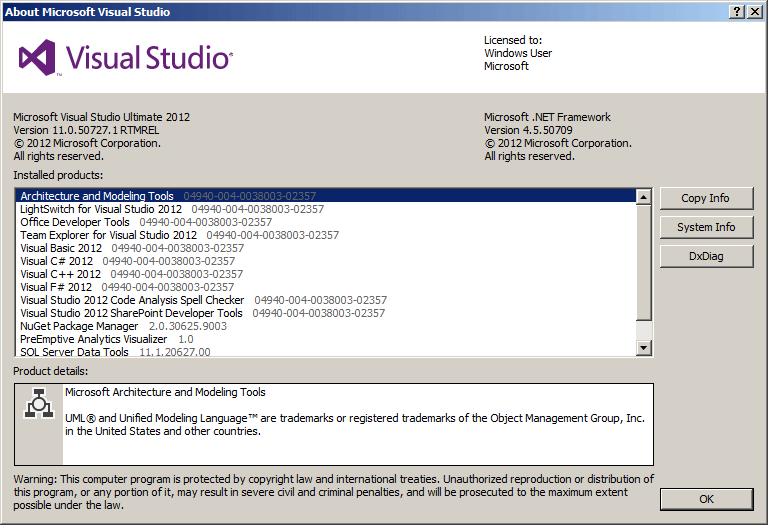Viewport: 768px width, 525px height.
Task: Click the Installed products label
Action: tap(58, 175)
